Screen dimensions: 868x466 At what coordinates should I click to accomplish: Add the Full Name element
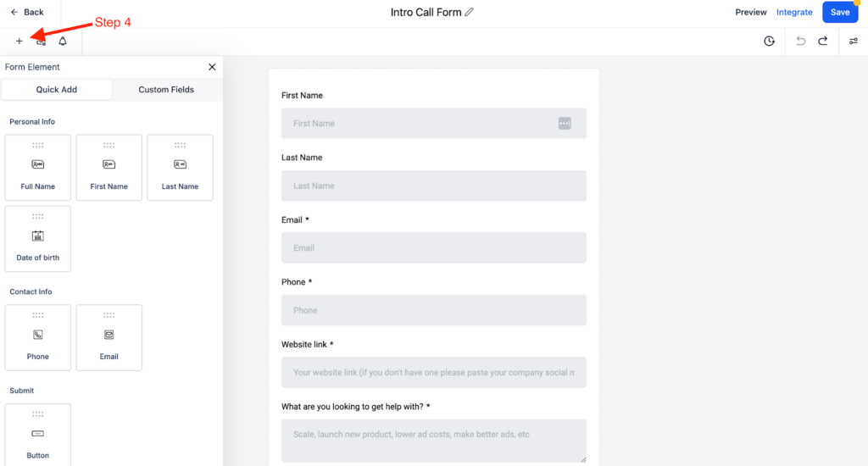pos(37,168)
